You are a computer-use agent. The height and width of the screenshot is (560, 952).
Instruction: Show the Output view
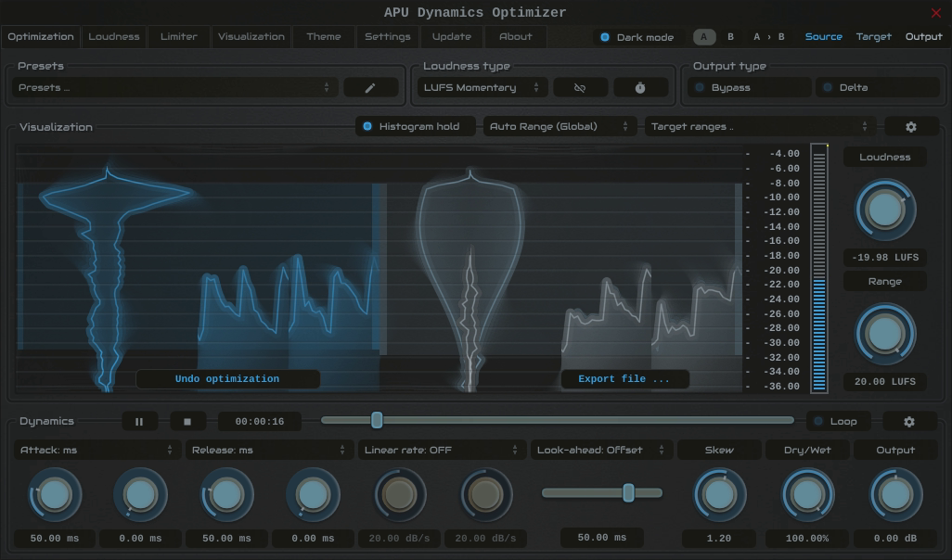[x=923, y=37]
